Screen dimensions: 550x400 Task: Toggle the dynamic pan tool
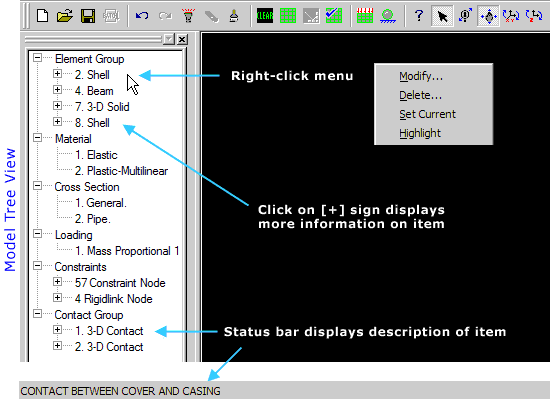pos(488,16)
